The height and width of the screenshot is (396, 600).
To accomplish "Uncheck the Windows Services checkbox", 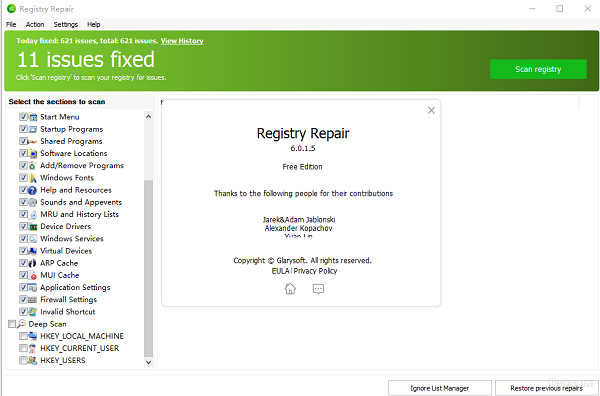I will [x=23, y=238].
